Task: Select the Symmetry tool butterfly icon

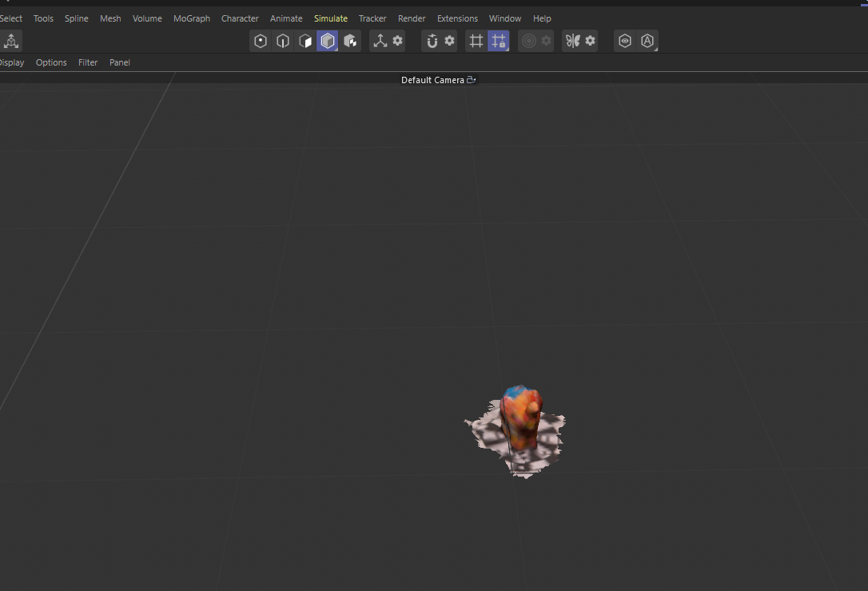Action: click(574, 41)
